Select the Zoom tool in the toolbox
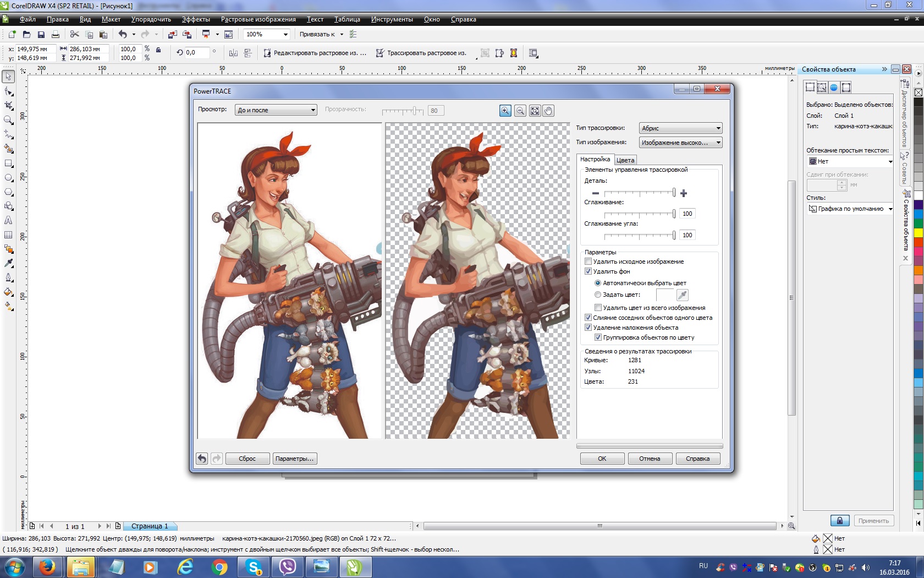The width and height of the screenshot is (924, 578). pos(8,120)
